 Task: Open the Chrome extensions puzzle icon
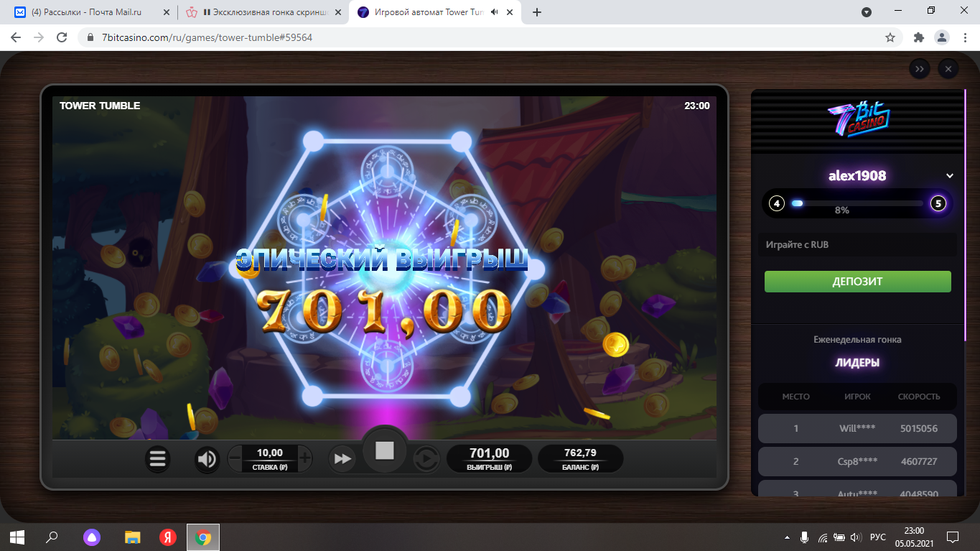click(x=918, y=37)
